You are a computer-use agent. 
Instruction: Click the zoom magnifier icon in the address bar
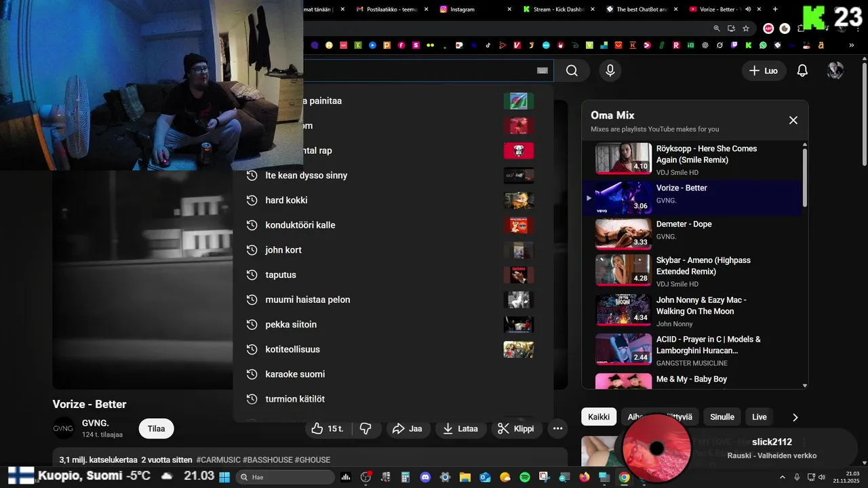click(717, 28)
